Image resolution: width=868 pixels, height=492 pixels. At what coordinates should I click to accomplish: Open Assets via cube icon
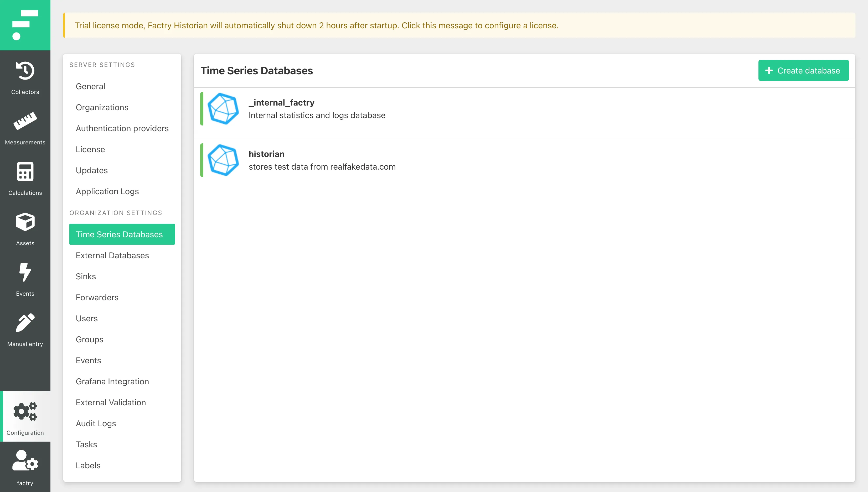point(25,222)
